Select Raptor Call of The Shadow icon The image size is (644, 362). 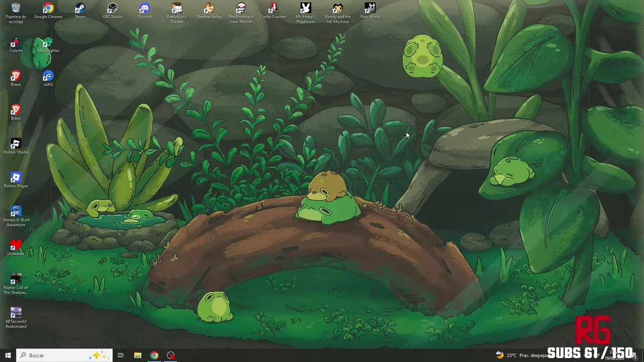(x=16, y=284)
